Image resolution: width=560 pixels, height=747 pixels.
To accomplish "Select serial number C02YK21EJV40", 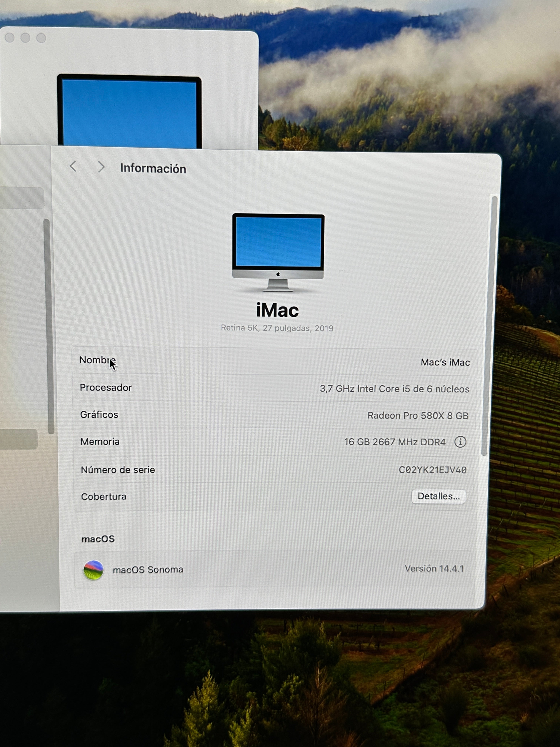I will coord(432,470).
